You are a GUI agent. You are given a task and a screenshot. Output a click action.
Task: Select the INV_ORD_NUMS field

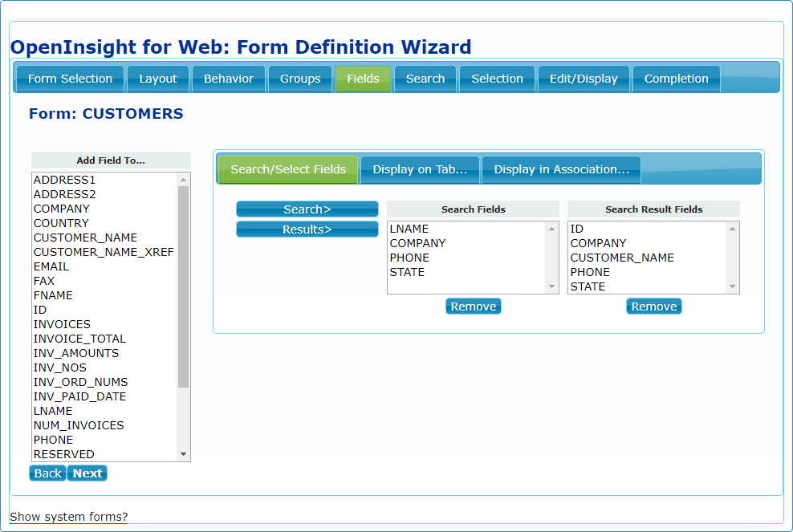(x=104, y=382)
